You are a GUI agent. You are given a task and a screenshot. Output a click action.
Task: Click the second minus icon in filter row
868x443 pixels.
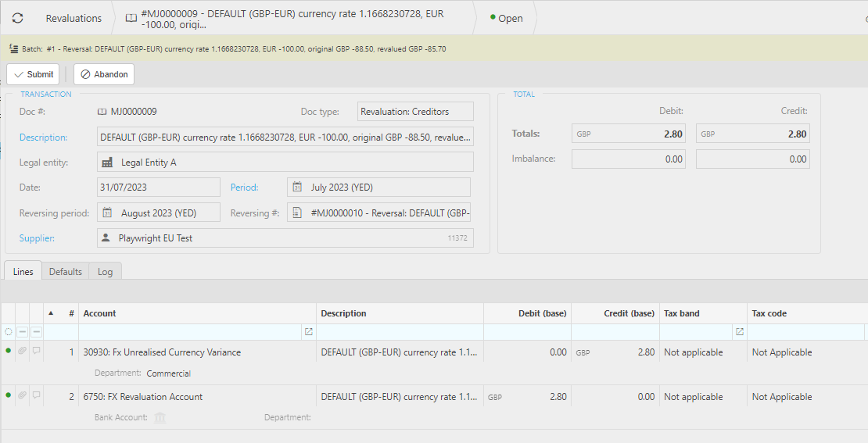(36, 332)
